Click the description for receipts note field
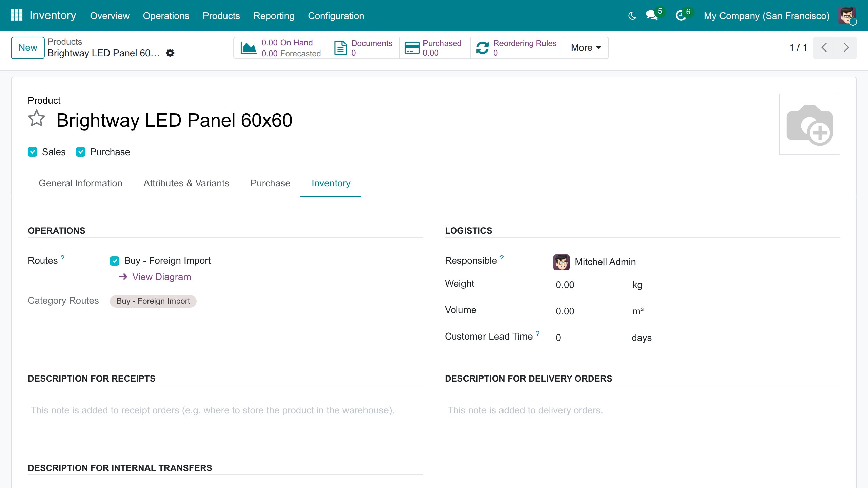Viewport: 868px width, 488px height. pos(225,410)
